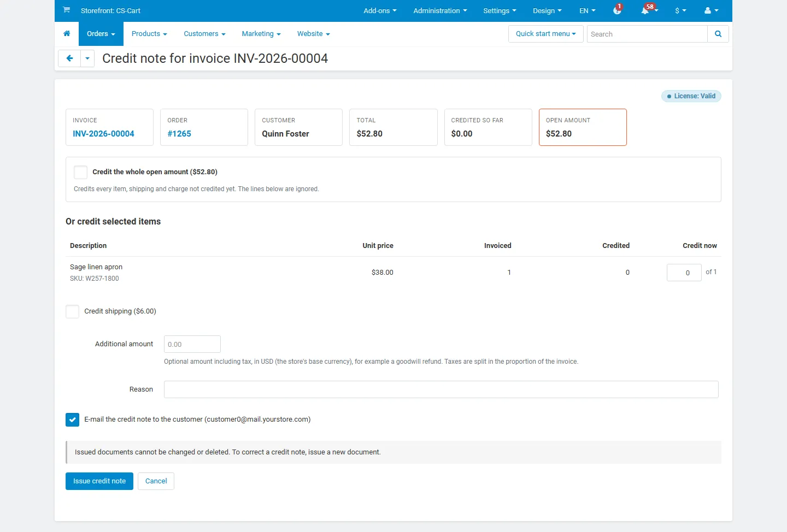The image size is (787, 532).
Task: Open the Administration dropdown
Action: click(x=440, y=11)
